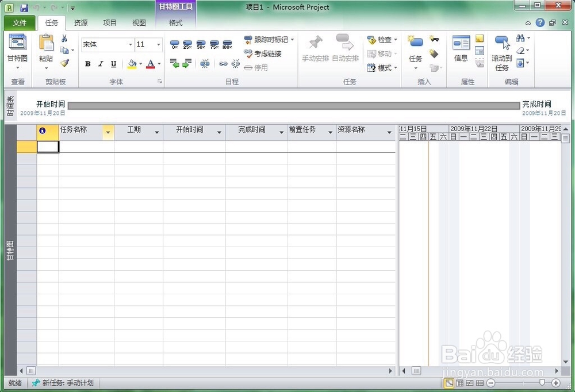
Task: Click 移动 (Move) button
Action: point(382,54)
